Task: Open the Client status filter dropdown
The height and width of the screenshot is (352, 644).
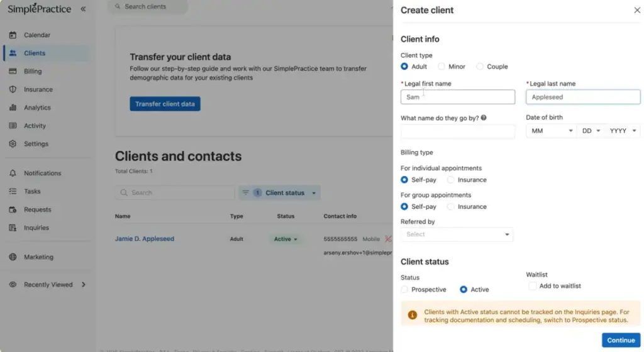Action: 279,192
